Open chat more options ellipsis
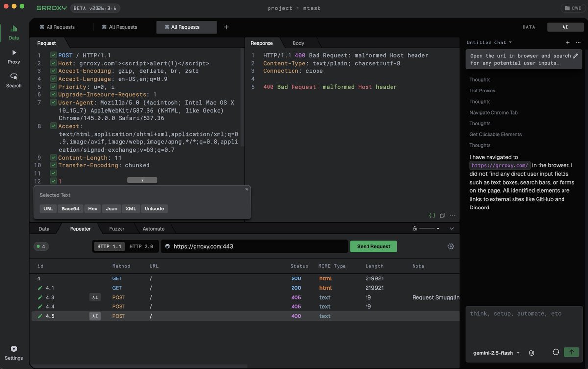Viewport: 588px width, 369px height. 578,43
